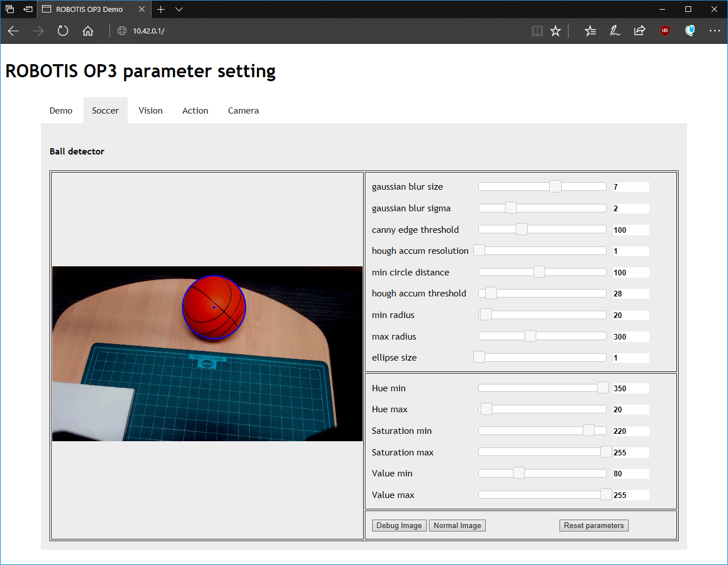Go back to the previous page

coord(14,31)
